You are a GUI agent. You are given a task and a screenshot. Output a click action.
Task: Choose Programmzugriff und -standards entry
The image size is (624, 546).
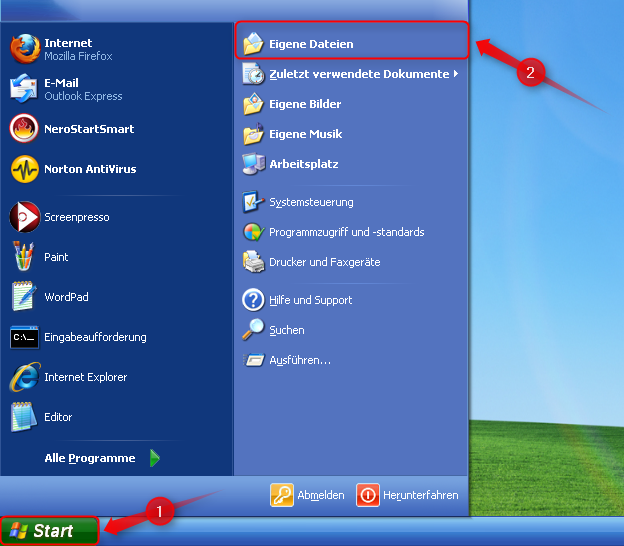pos(351,232)
